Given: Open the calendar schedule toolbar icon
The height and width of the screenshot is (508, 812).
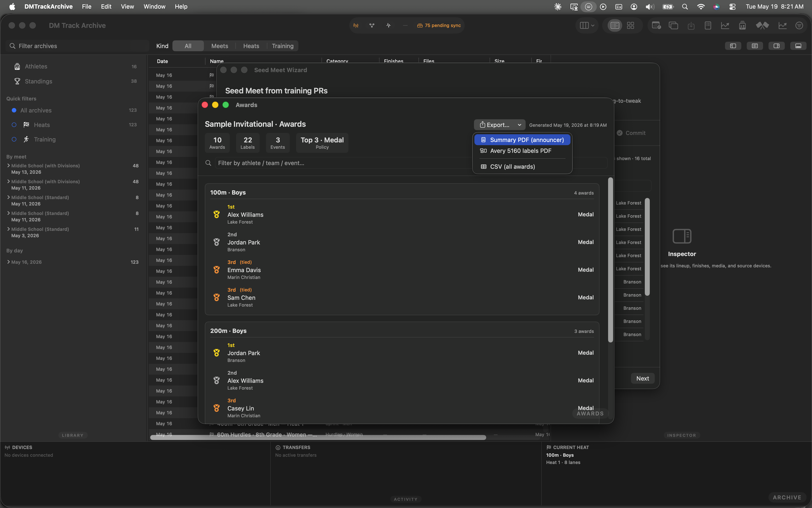Looking at the screenshot, I should click(656, 26).
